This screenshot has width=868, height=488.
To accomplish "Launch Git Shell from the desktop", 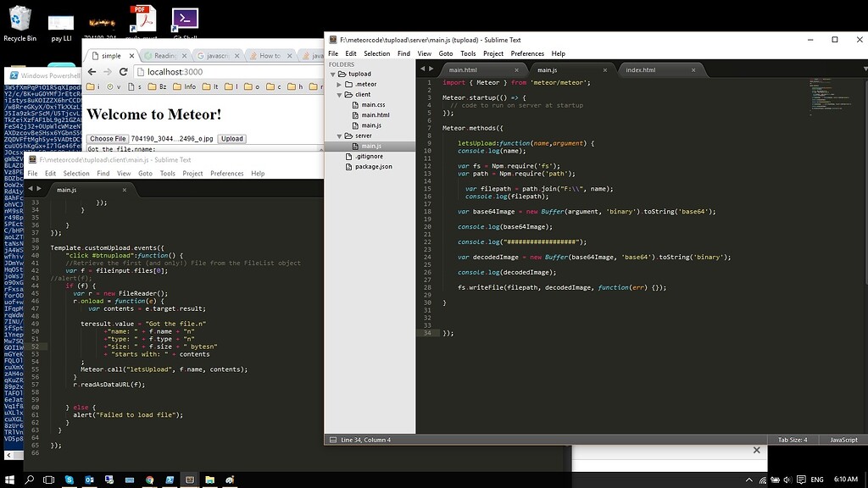I will tap(184, 17).
